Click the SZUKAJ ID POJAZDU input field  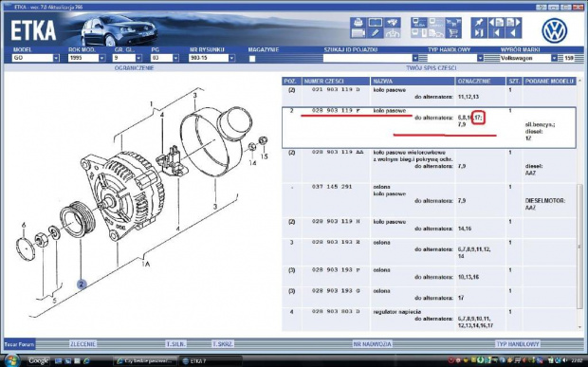pyautogui.click(x=368, y=58)
